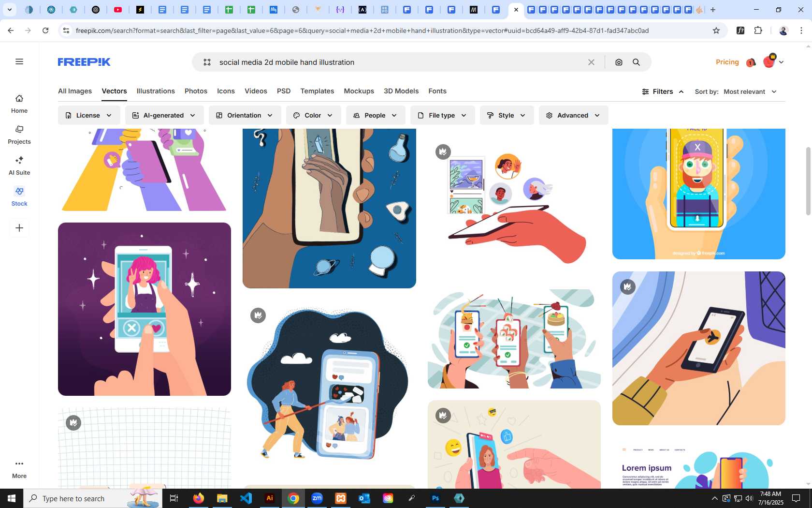
Task: Open AI Suite in sidebar
Action: (x=19, y=166)
